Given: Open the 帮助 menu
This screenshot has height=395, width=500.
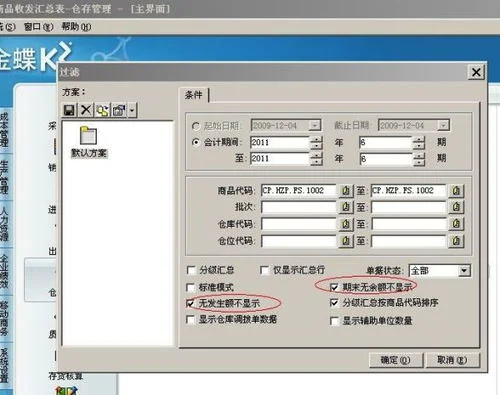Looking at the screenshot, I should pyautogui.click(x=76, y=27).
